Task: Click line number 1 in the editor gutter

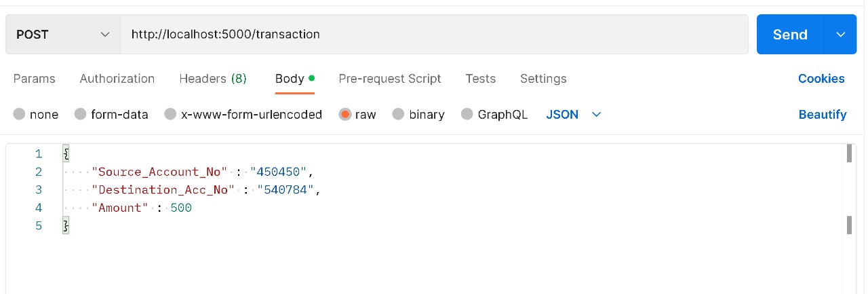Action: point(39,154)
